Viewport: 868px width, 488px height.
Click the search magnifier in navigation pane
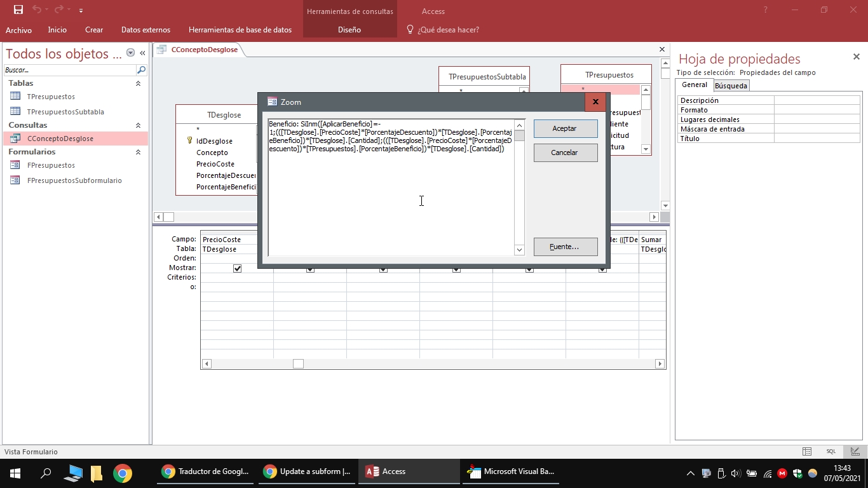[141, 70]
